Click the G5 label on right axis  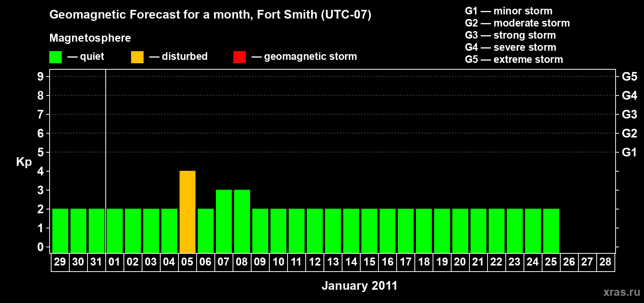coord(630,77)
